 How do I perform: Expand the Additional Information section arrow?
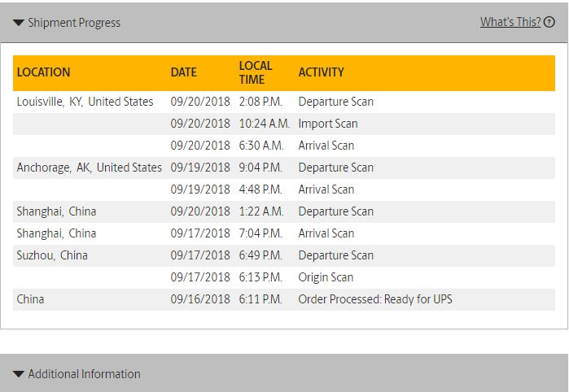click(18, 374)
